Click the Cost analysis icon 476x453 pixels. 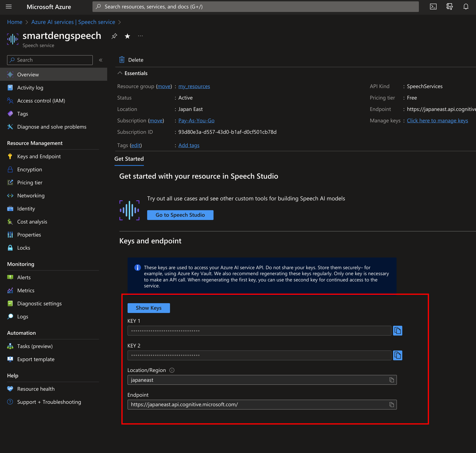10,222
